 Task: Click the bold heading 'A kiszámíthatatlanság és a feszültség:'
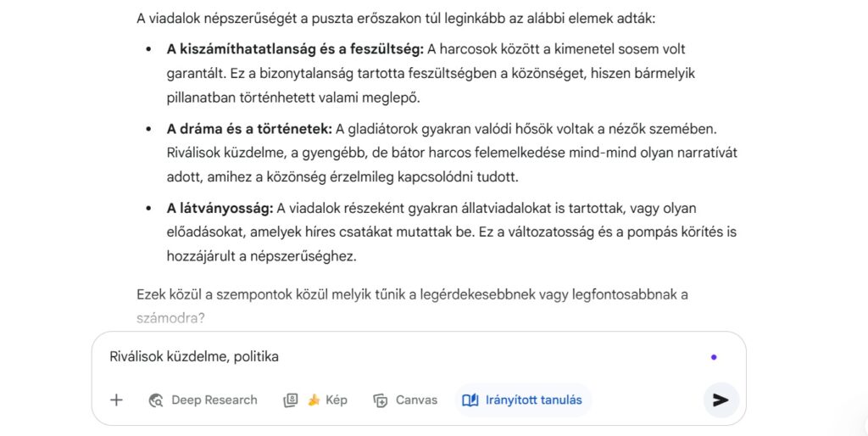[x=295, y=49]
